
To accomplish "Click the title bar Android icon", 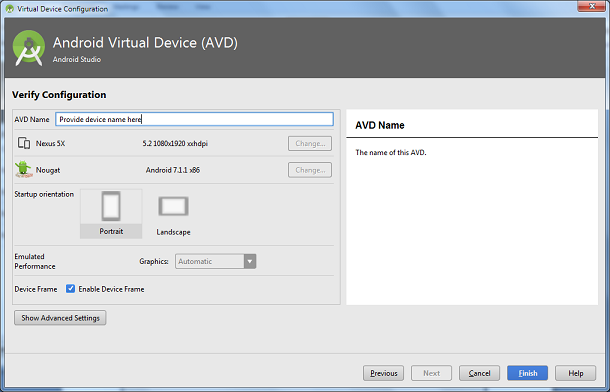I will [9, 9].
